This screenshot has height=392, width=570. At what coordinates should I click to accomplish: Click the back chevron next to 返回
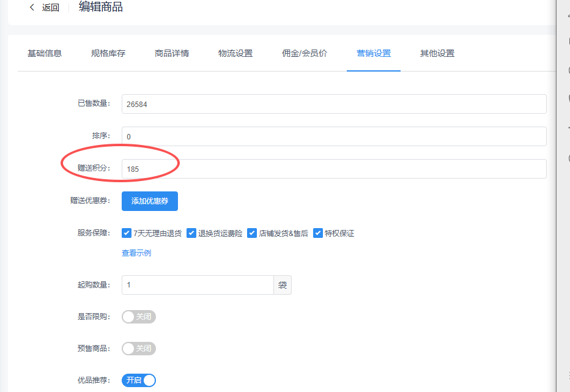pos(31,7)
